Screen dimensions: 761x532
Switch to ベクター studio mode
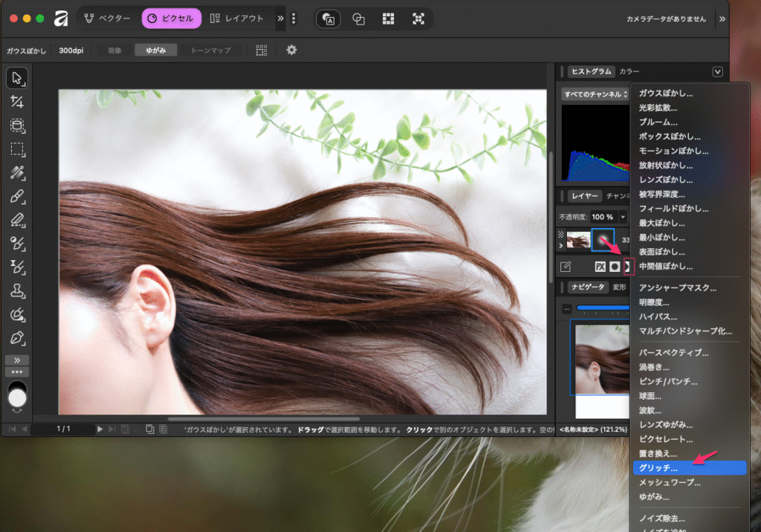pos(108,19)
